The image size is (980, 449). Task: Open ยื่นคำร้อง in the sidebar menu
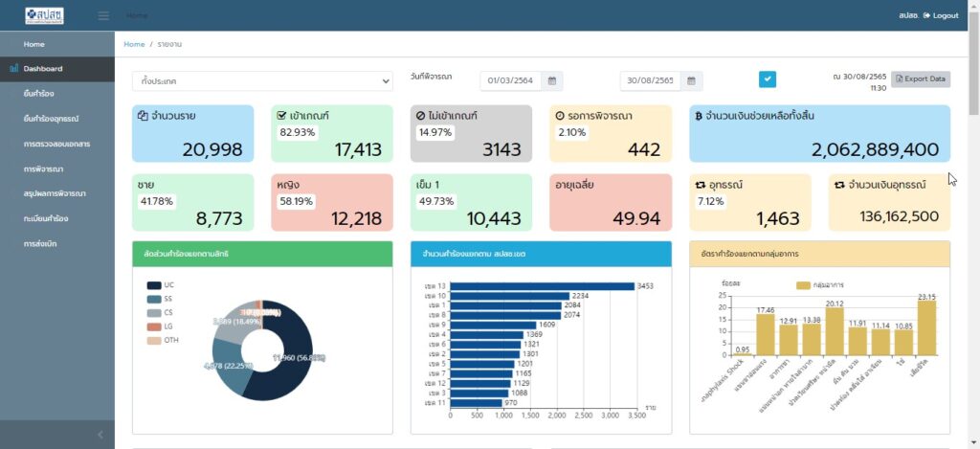click(40, 94)
